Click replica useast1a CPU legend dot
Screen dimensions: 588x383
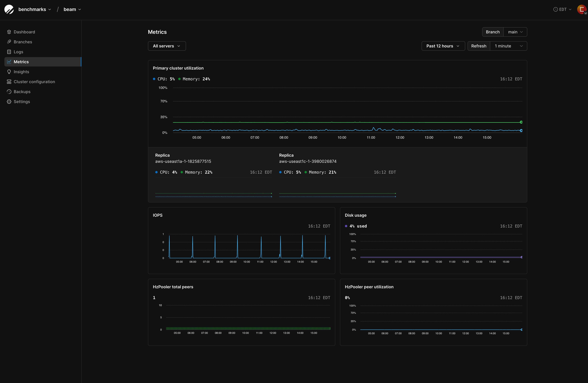[156, 172]
